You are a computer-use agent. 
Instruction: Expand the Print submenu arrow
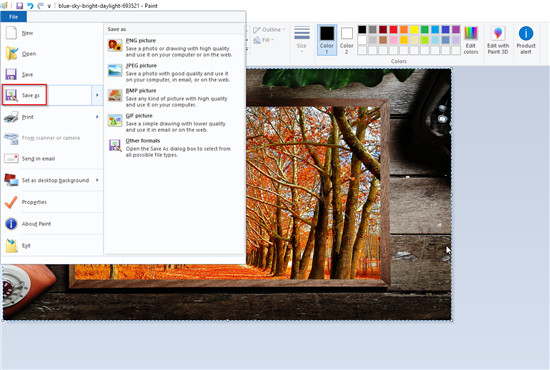[x=97, y=117]
